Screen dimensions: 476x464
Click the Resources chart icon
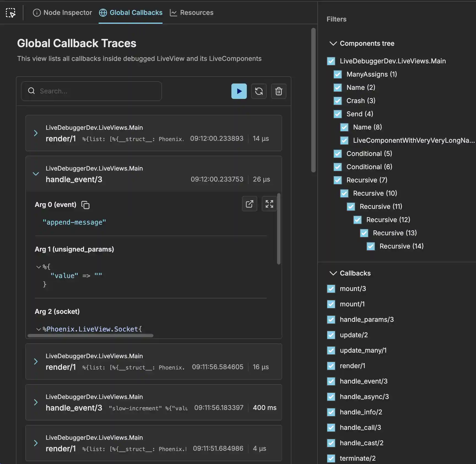[173, 13]
